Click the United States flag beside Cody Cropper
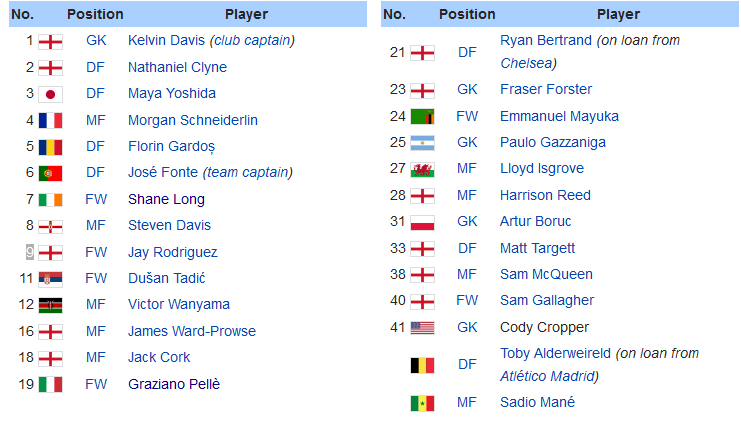 [422, 328]
